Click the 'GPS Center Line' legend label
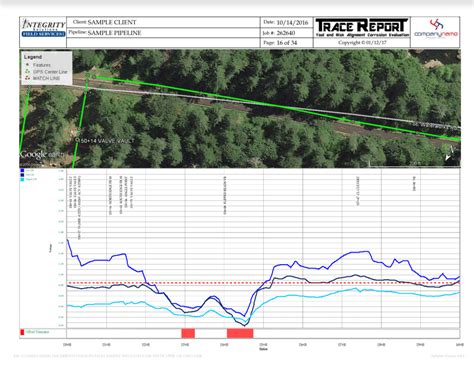 pyautogui.click(x=50, y=72)
